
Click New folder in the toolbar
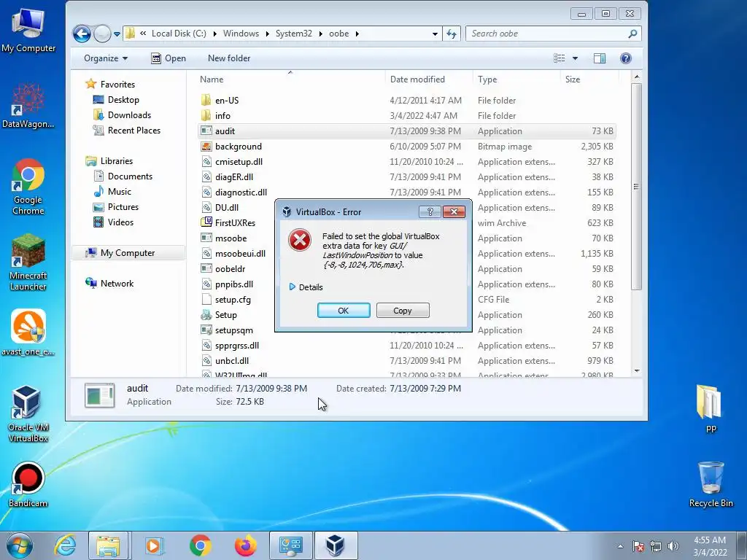(x=229, y=58)
